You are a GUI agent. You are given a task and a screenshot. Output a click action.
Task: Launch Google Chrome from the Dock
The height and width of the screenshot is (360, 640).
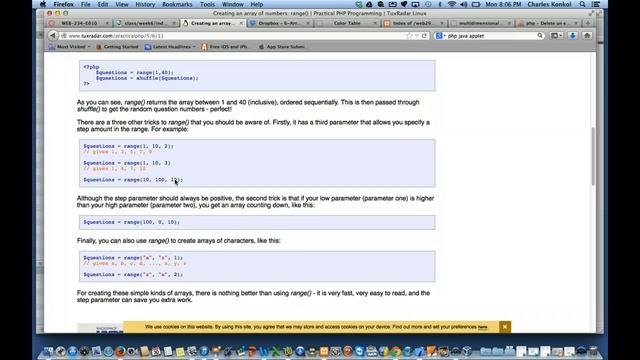click(396, 351)
